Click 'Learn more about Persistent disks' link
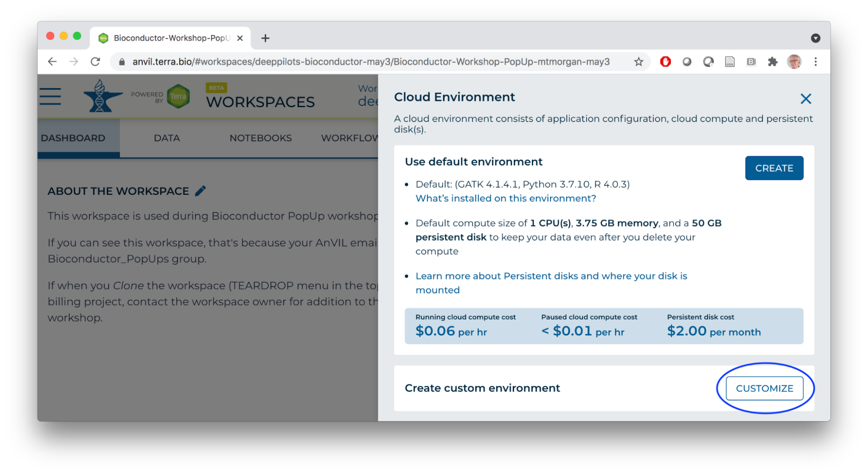This screenshot has width=868, height=475. coord(550,275)
